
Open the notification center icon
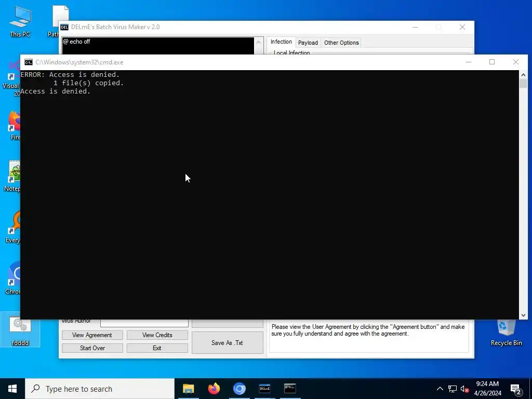[x=516, y=389]
